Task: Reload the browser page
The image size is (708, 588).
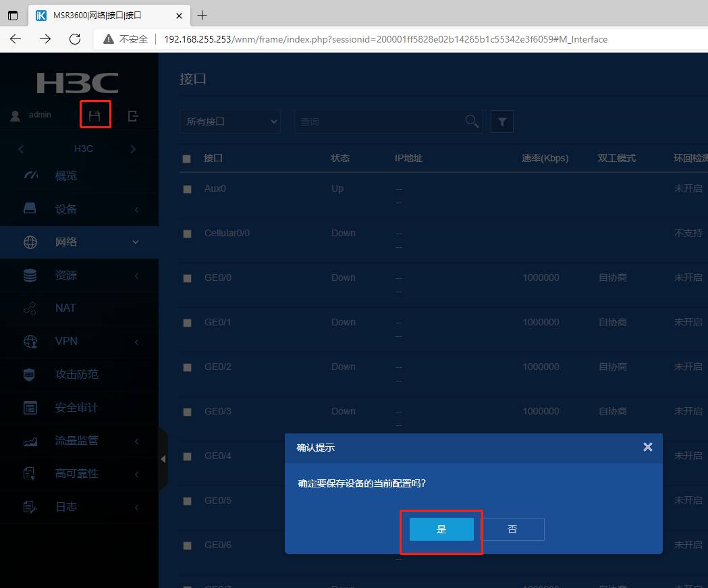Action: (75, 39)
